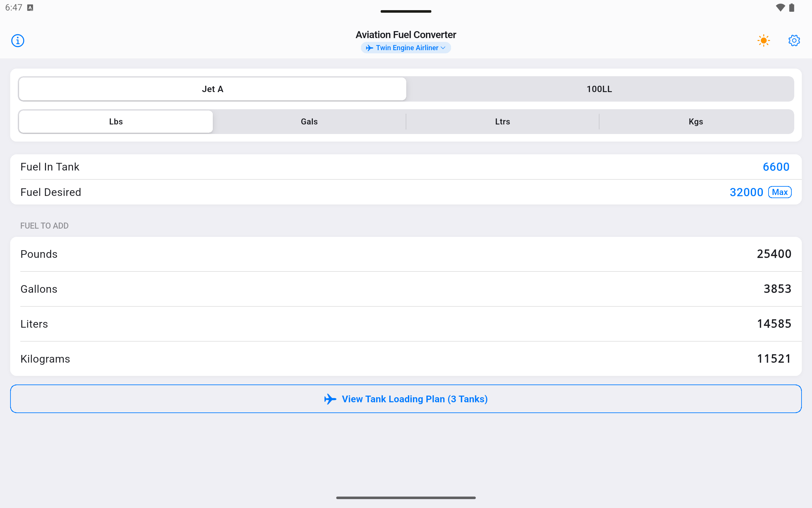Tap the Aviation Fuel Converter title
The height and width of the screenshot is (508, 812).
click(x=406, y=35)
